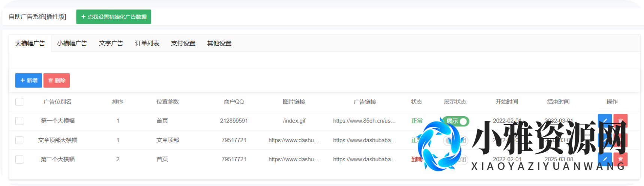Click the 排序 column header
The image size is (644, 186).
click(x=118, y=102)
